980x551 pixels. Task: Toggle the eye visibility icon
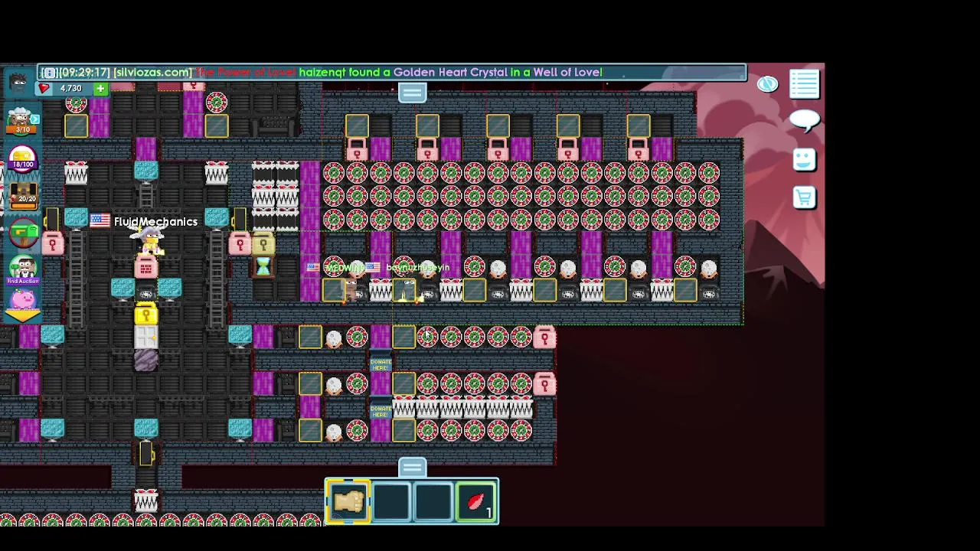point(767,84)
